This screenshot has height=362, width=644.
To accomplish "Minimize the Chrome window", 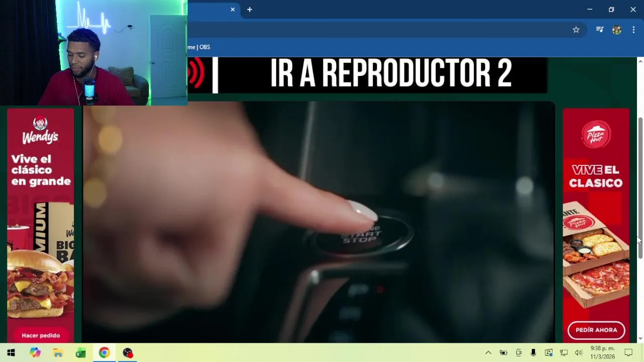I will click(x=590, y=10).
